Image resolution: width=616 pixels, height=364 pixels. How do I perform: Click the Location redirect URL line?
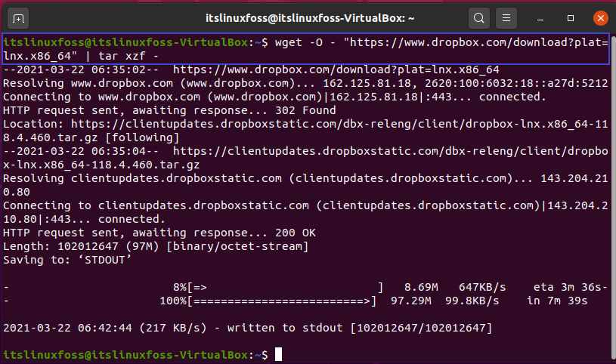305,131
